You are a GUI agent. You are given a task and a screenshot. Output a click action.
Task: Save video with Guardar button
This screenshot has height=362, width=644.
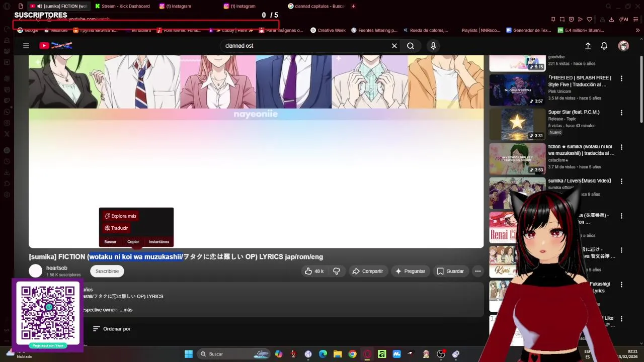pyautogui.click(x=450, y=271)
